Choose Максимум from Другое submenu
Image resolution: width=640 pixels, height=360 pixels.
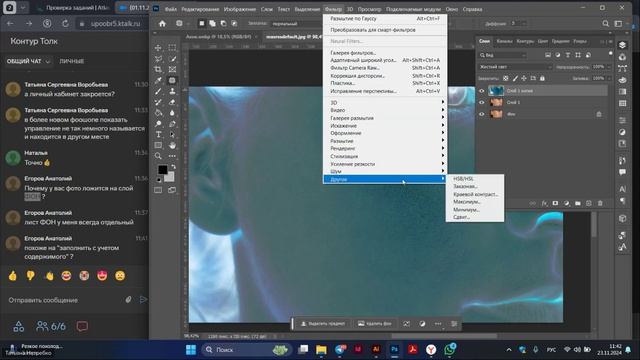tap(475, 202)
